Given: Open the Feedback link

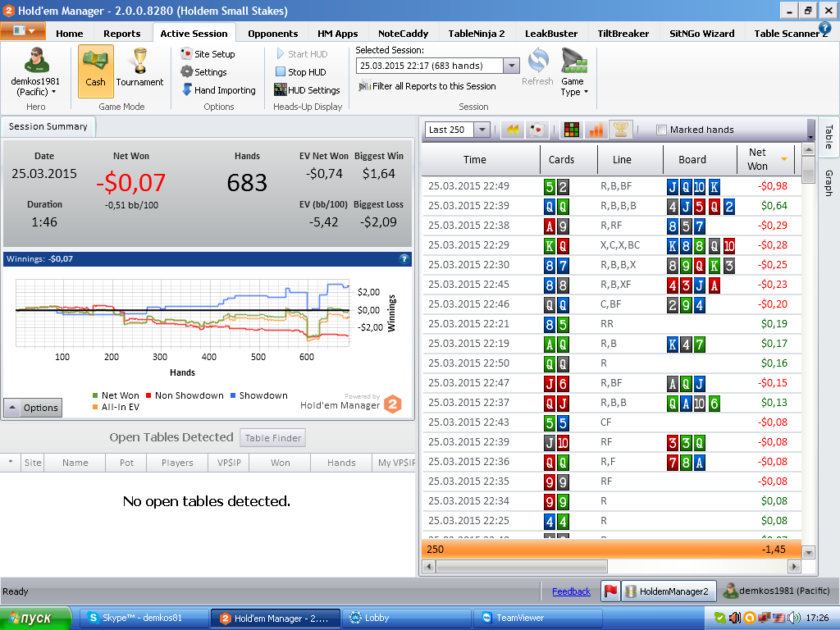Looking at the screenshot, I should click(571, 591).
